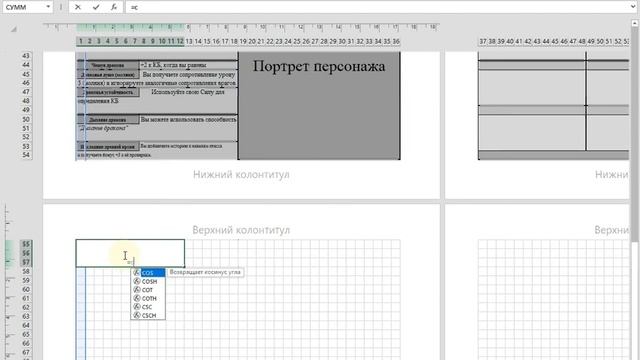Cancel formula entry with the X icon
Screen dimensions: 640x360
[78, 7]
